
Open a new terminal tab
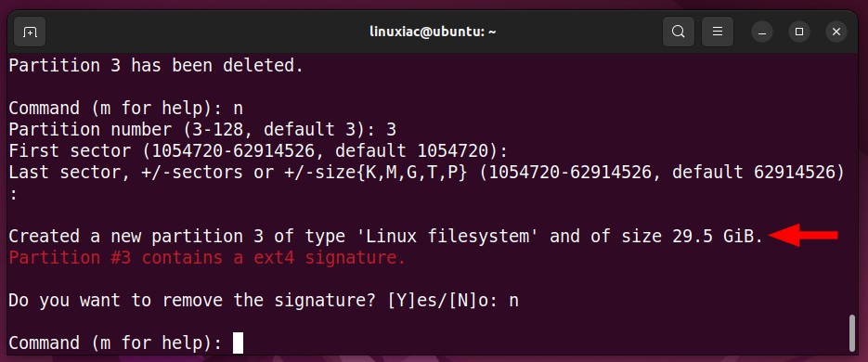[x=30, y=32]
